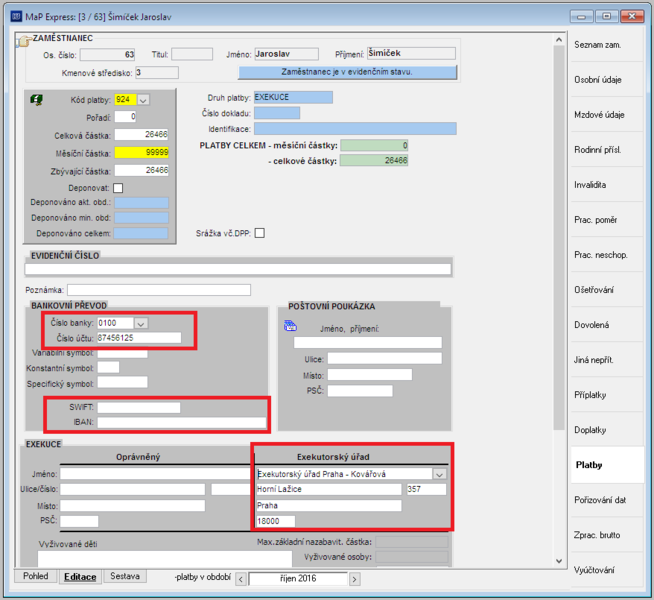Viewport: 654px width, 600px height.
Task: Click the Zbývající částka field
Action: pos(141,170)
